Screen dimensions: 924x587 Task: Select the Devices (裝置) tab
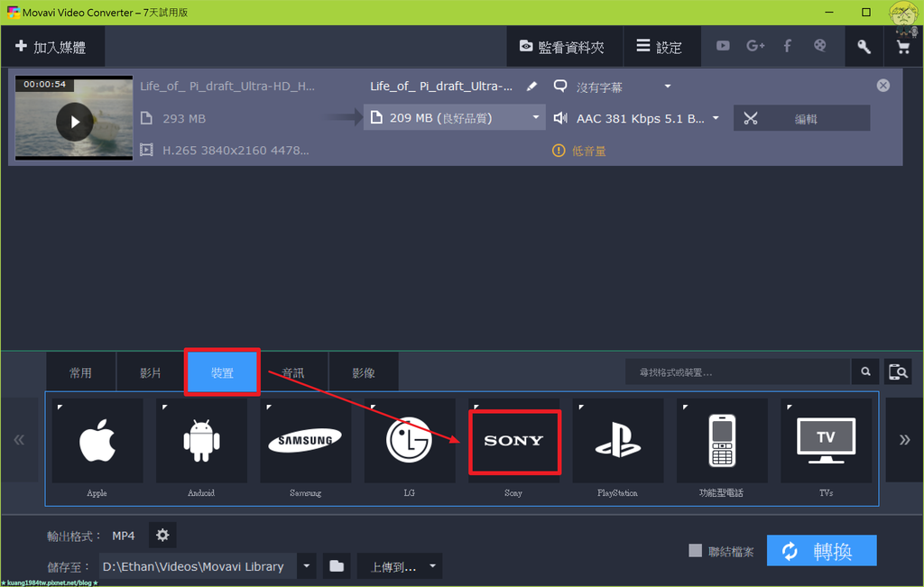coord(222,372)
